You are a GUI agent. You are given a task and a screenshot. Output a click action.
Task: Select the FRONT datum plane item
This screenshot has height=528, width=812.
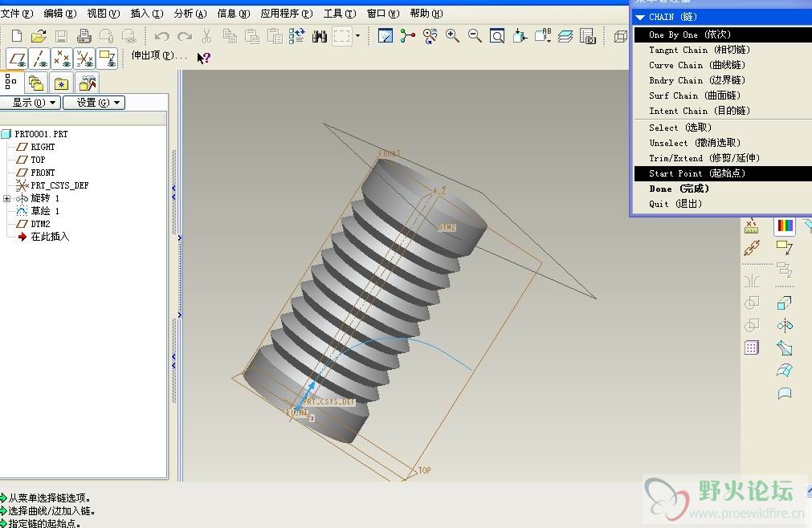[43, 173]
